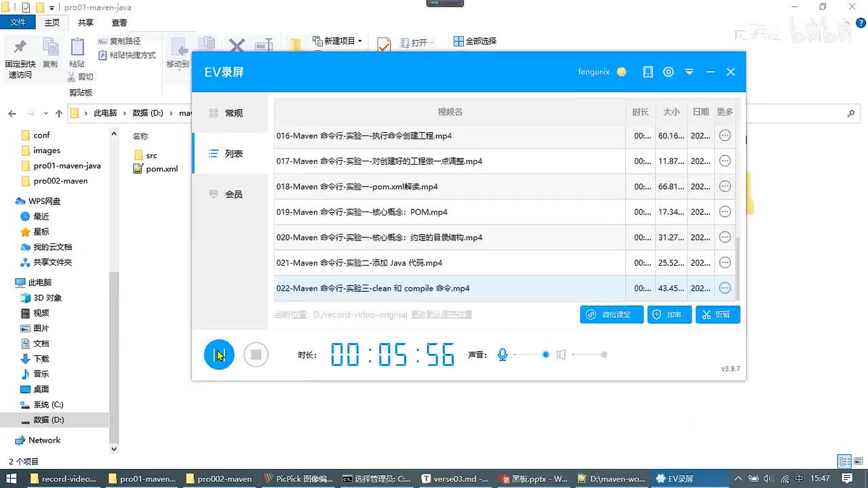
Task: Click the 更改默认保存位置 link
Action: point(441,314)
